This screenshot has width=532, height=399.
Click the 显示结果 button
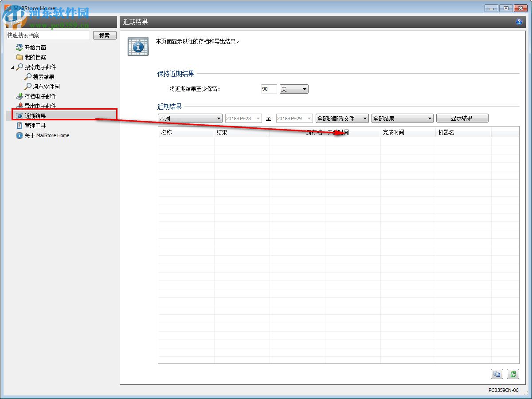462,118
